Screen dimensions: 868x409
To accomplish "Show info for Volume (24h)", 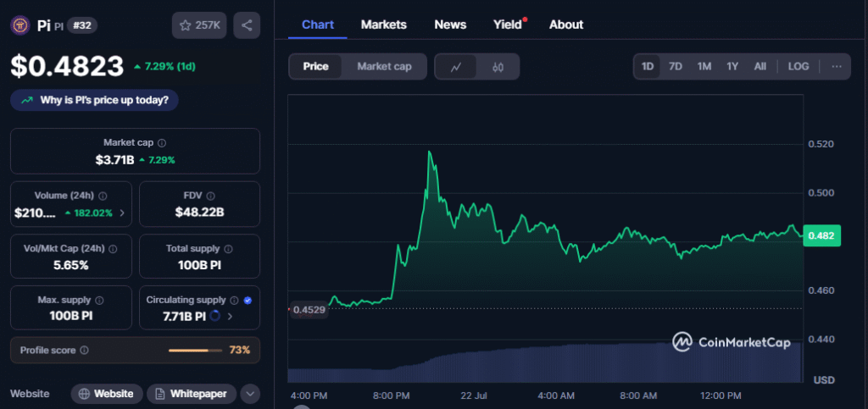I will point(103,196).
